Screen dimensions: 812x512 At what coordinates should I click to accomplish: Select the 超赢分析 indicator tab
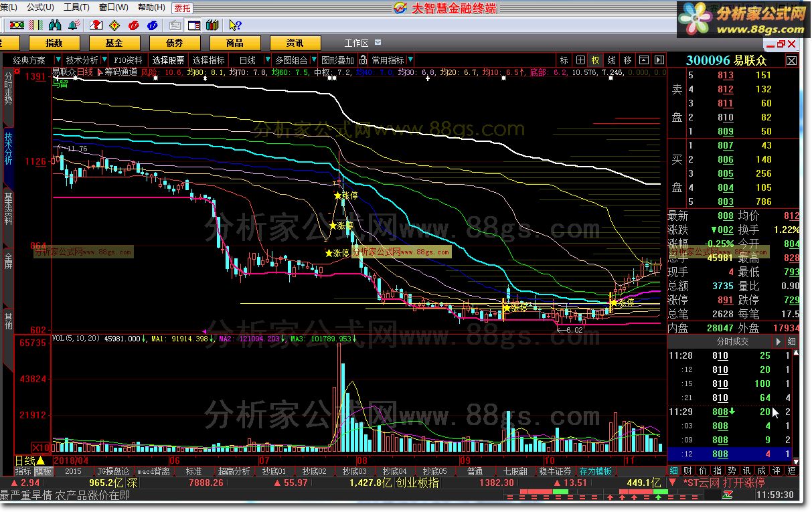pyautogui.click(x=234, y=471)
